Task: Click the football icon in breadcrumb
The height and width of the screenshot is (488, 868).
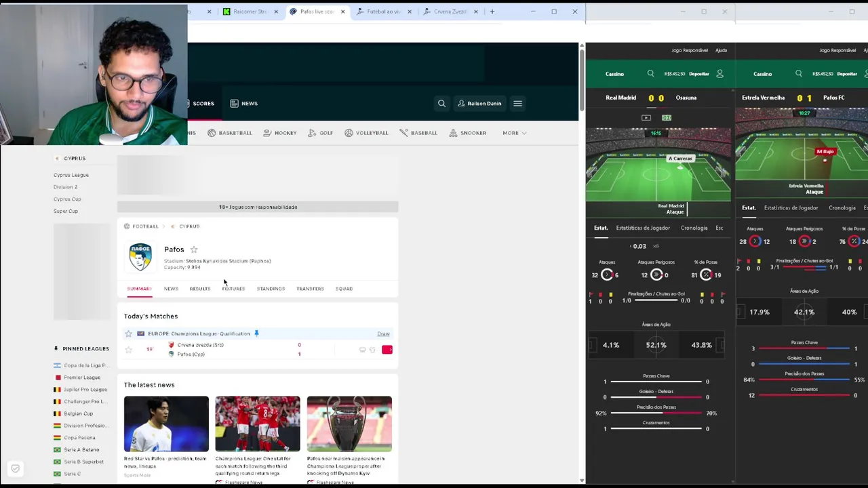Action: click(127, 226)
